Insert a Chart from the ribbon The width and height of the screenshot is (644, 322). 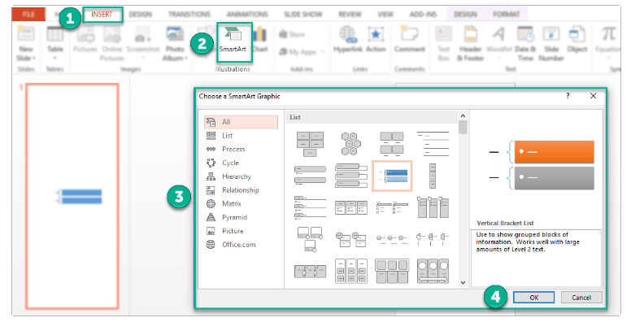pyautogui.click(x=259, y=41)
